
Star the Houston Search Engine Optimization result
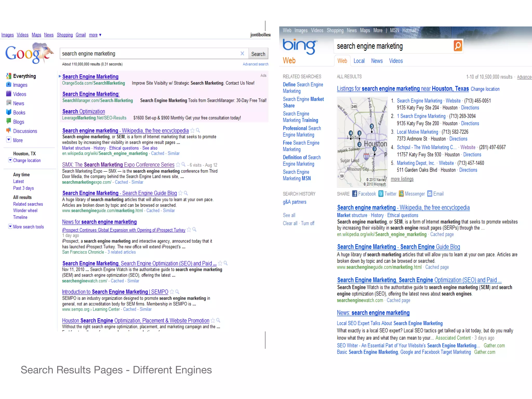213,321
